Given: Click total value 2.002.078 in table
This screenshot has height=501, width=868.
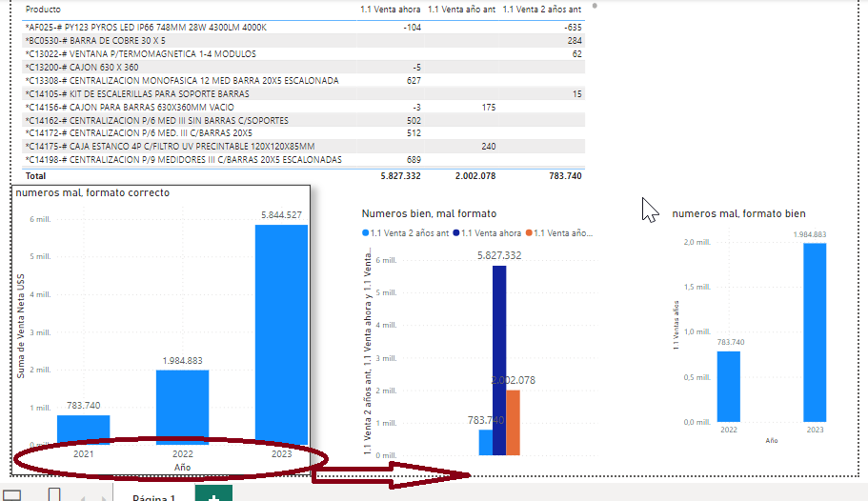Looking at the screenshot, I should pos(475,176).
